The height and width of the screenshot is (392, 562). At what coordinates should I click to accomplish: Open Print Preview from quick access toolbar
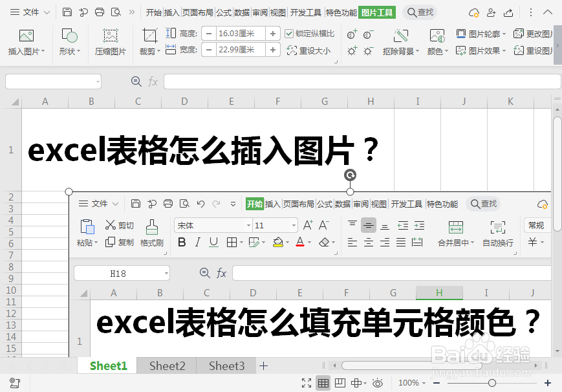[116, 12]
